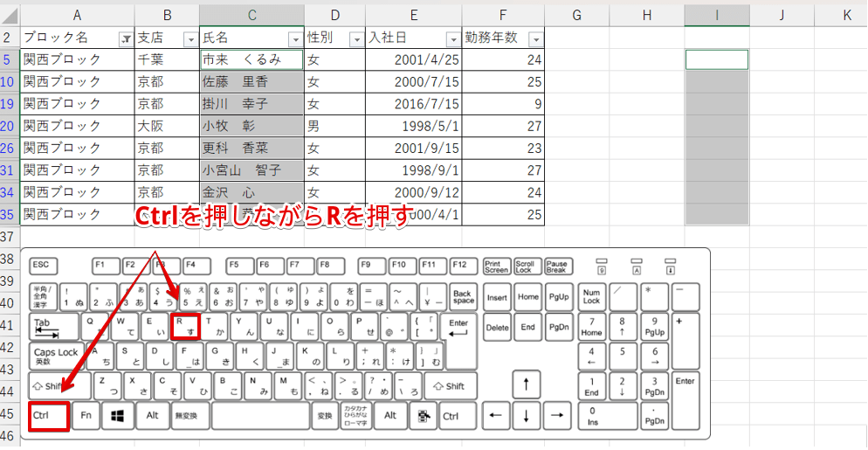
Task: Click the Print Screen key
Action: pyautogui.click(x=497, y=266)
